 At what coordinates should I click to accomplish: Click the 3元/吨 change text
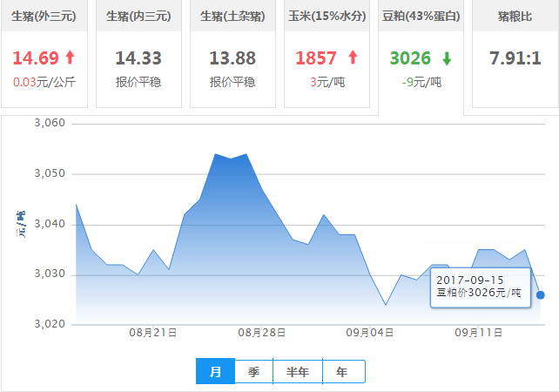coord(327,82)
